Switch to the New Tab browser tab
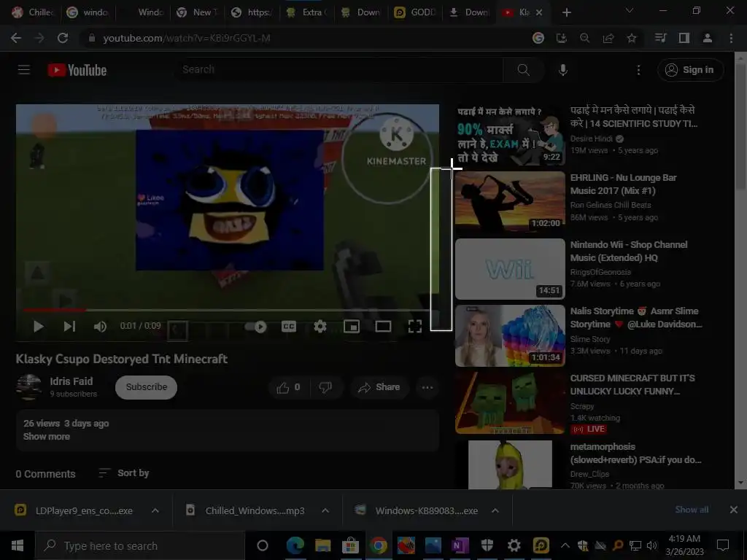The width and height of the screenshot is (747, 560). coord(197,12)
